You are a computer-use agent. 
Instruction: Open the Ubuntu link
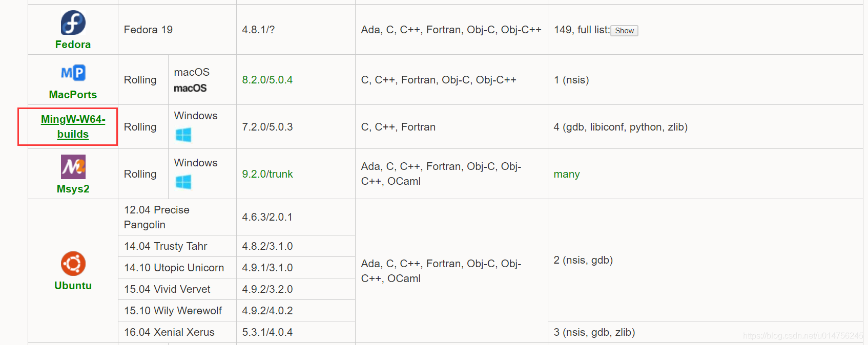(73, 286)
